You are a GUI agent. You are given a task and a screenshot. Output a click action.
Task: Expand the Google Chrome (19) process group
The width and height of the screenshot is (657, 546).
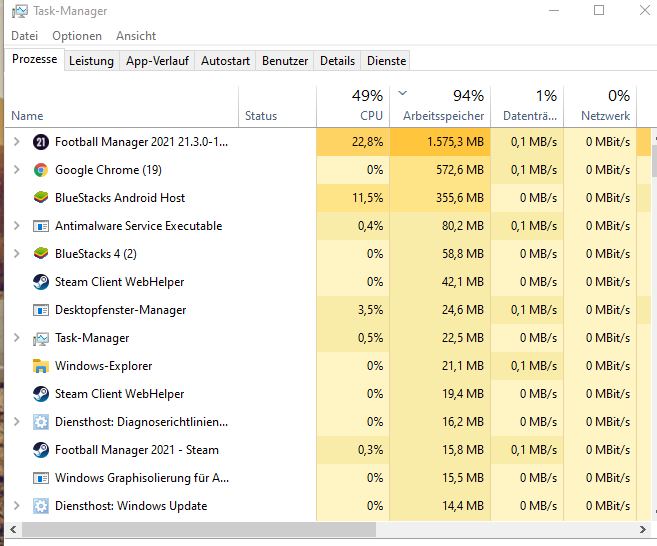pos(16,170)
